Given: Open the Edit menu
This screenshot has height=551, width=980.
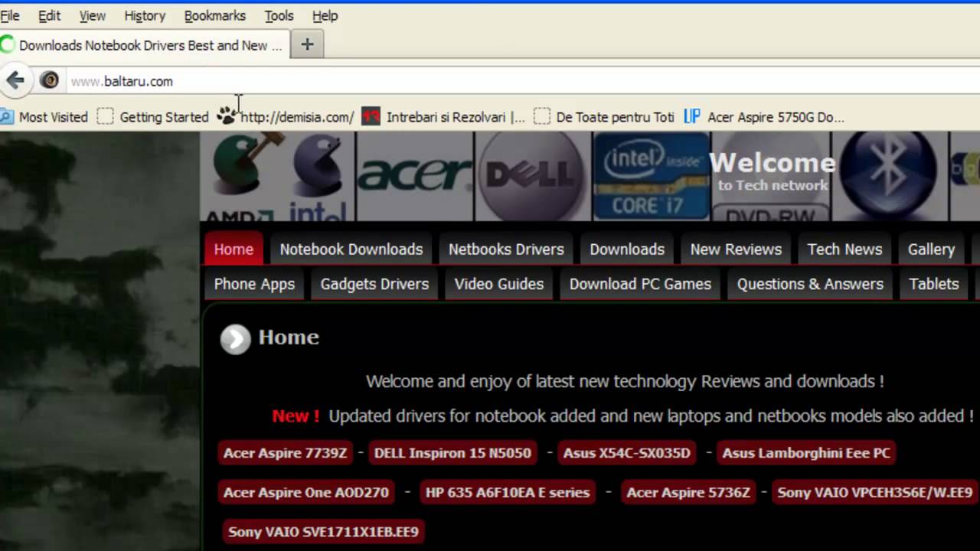Looking at the screenshot, I should click(49, 15).
